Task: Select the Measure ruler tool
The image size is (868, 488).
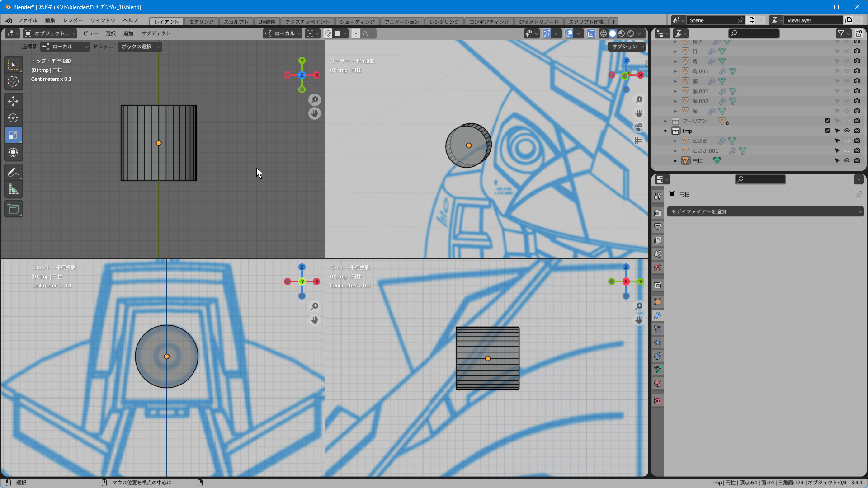Action: coord(13,190)
